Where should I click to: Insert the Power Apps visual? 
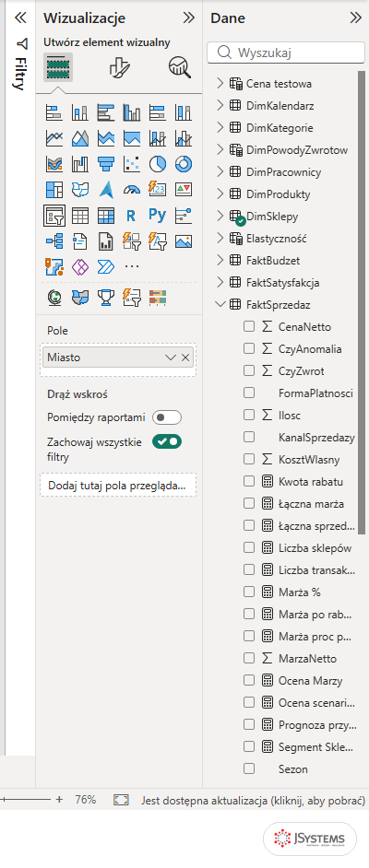(x=79, y=267)
